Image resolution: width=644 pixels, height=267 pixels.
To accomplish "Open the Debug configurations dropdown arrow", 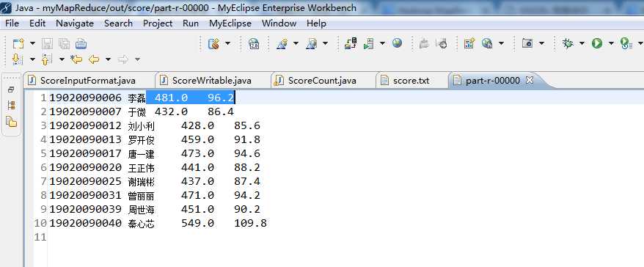I will pyautogui.click(x=582, y=43).
